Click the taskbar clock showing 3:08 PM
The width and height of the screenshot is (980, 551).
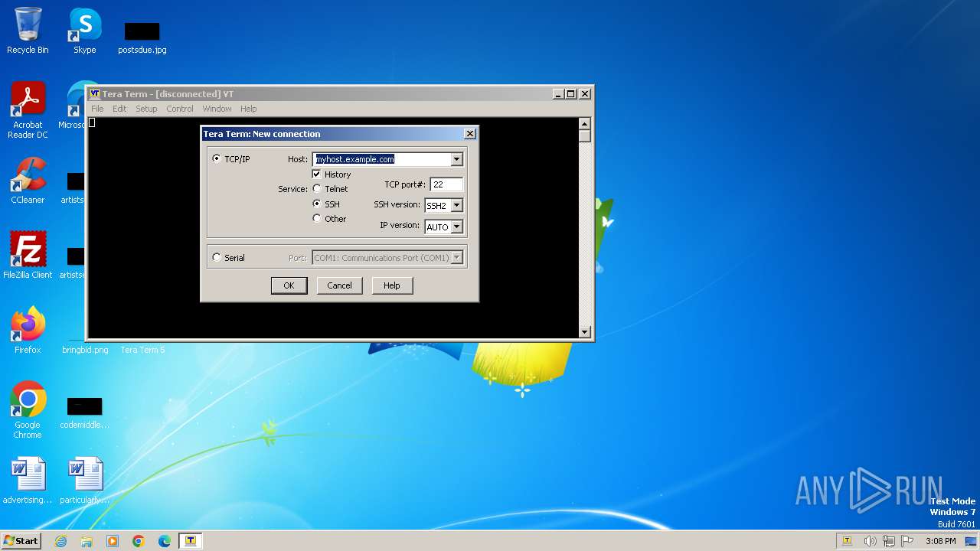coord(940,541)
